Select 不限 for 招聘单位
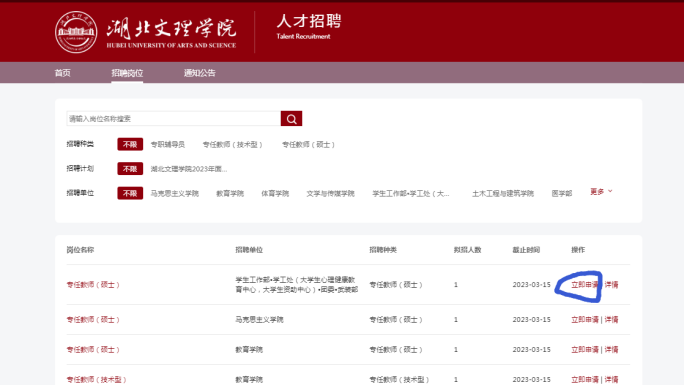Screen dimensions: 684x385 (130, 193)
